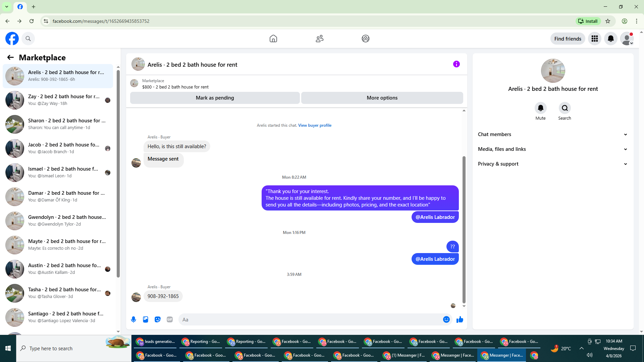Search within conversation

565,108
